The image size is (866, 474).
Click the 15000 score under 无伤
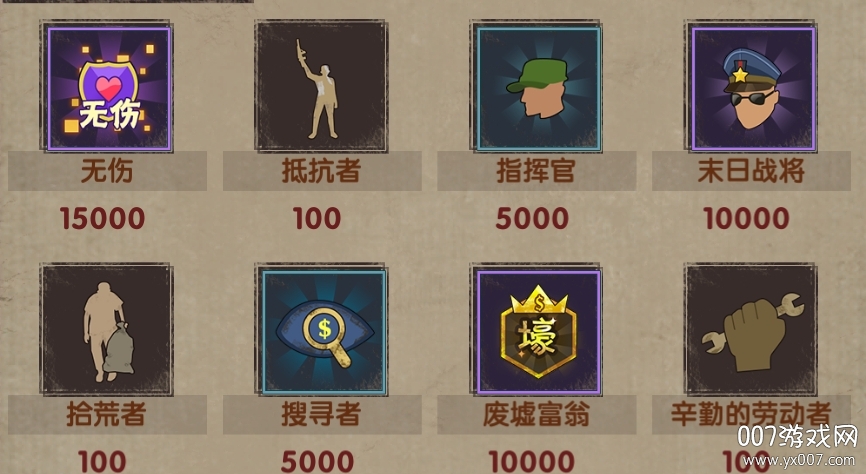pyautogui.click(x=103, y=219)
